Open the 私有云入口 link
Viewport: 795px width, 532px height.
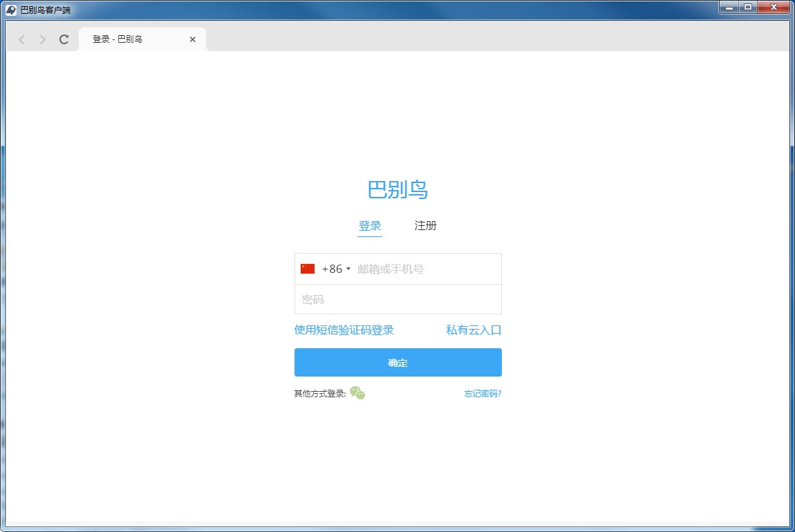[x=474, y=330]
